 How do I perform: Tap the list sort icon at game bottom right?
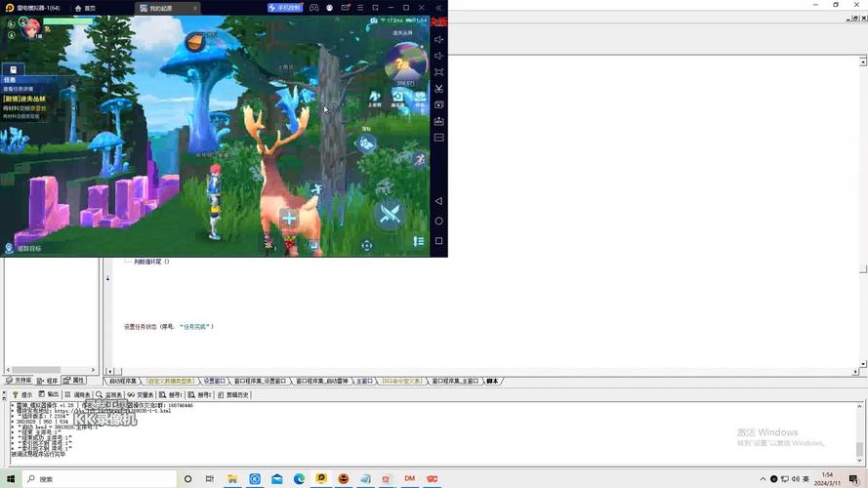(419, 241)
